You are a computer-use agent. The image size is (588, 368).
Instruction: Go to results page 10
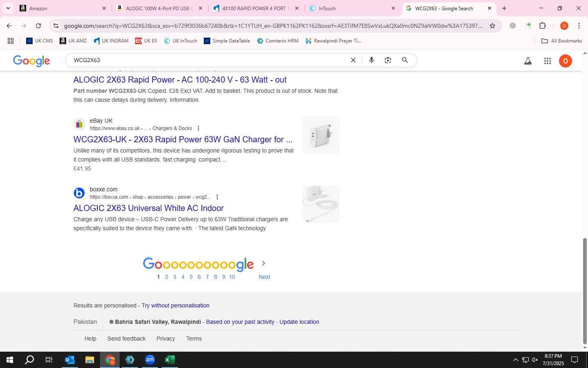(x=232, y=277)
